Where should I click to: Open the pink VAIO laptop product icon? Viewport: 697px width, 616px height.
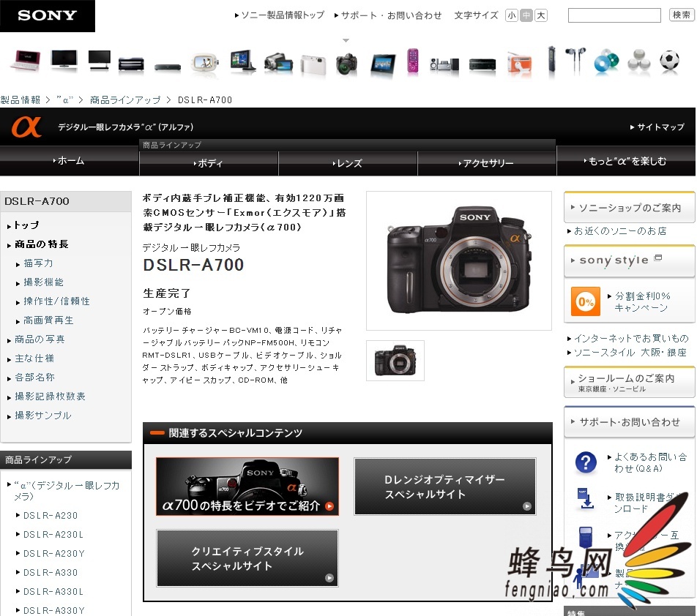[x=26, y=61]
